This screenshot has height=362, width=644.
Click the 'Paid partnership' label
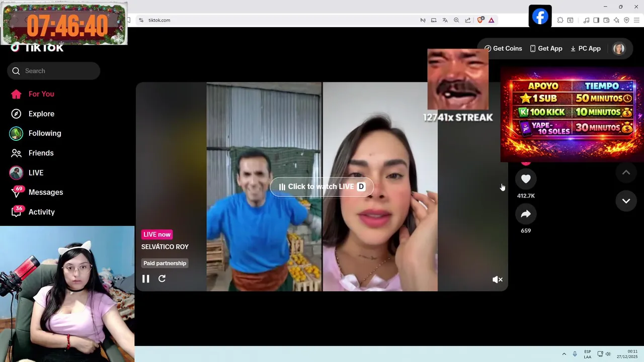[x=165, y=263]
